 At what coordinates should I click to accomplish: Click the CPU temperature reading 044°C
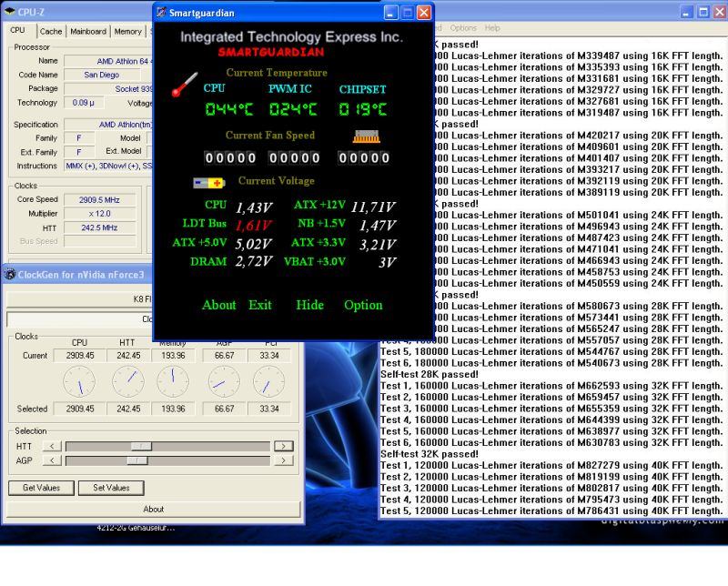pos(229,109)
